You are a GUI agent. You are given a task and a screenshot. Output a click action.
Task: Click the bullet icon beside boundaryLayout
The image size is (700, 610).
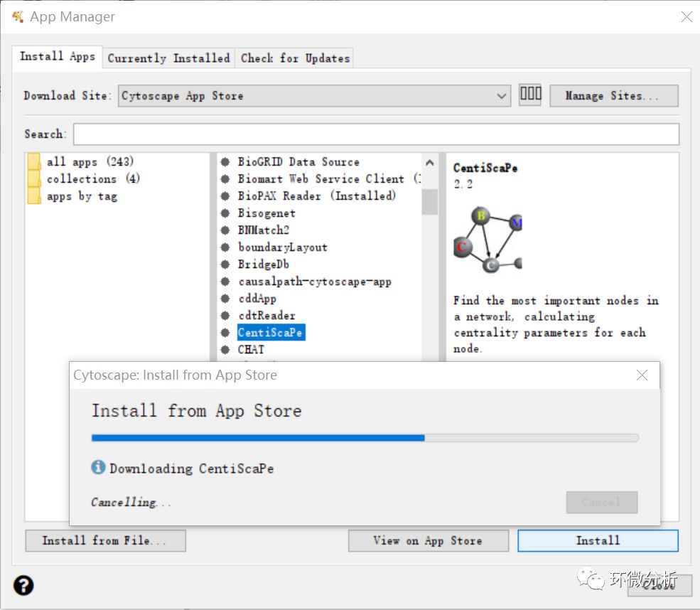tap(225, 247)
